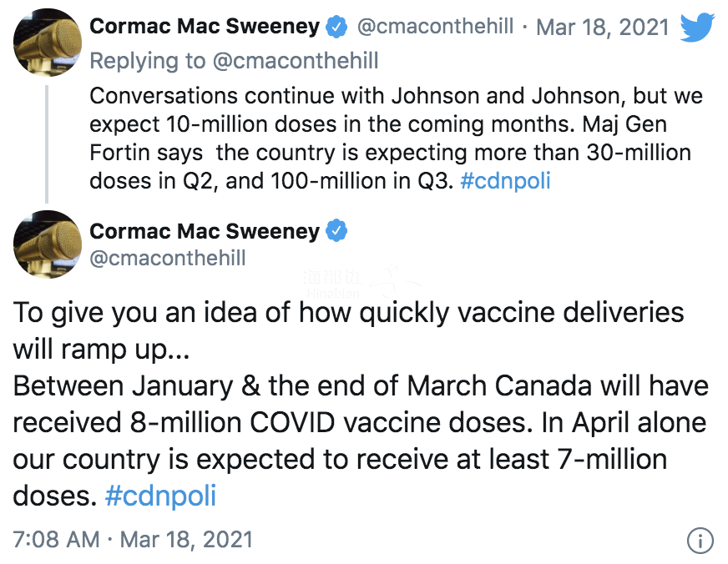Open #cdnpoli hashtag ending the main tweet
This screenshot has height=564, width=728.
click(x=161, y=496)
